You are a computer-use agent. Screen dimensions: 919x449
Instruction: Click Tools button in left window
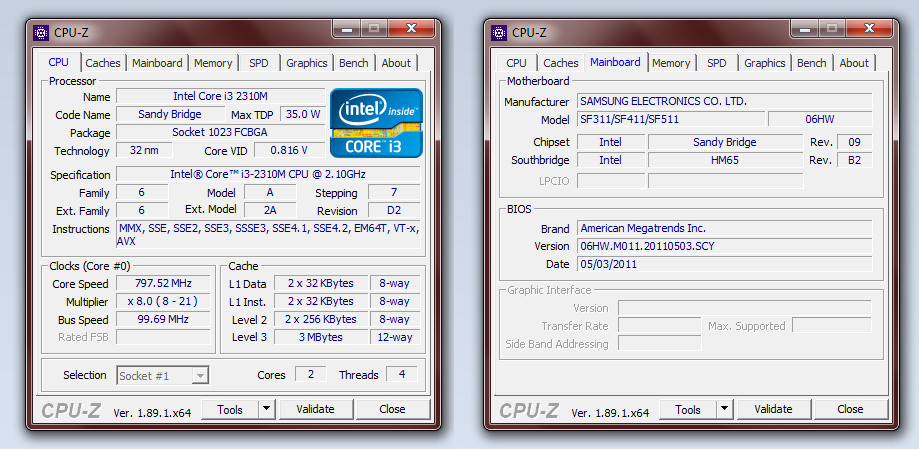(230, 409)
